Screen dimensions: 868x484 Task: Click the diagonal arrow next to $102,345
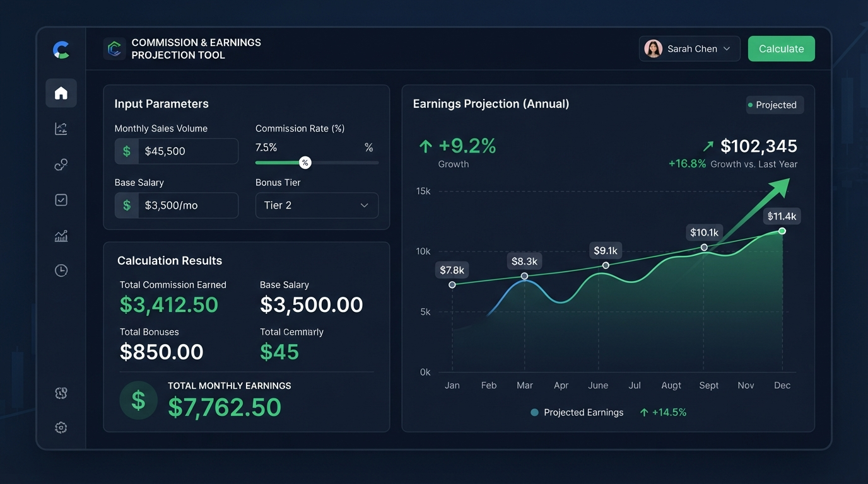tap(708, 146)
